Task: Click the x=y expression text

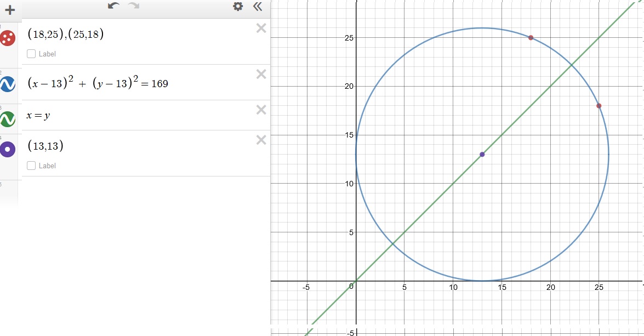Action: [x=38, y=116]
